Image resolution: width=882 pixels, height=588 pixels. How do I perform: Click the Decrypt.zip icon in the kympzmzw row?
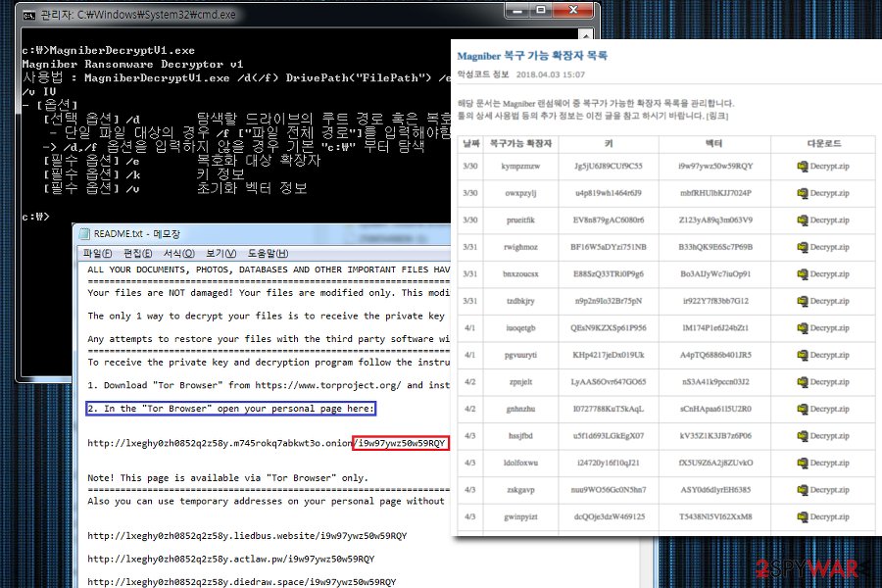(803, 166)
